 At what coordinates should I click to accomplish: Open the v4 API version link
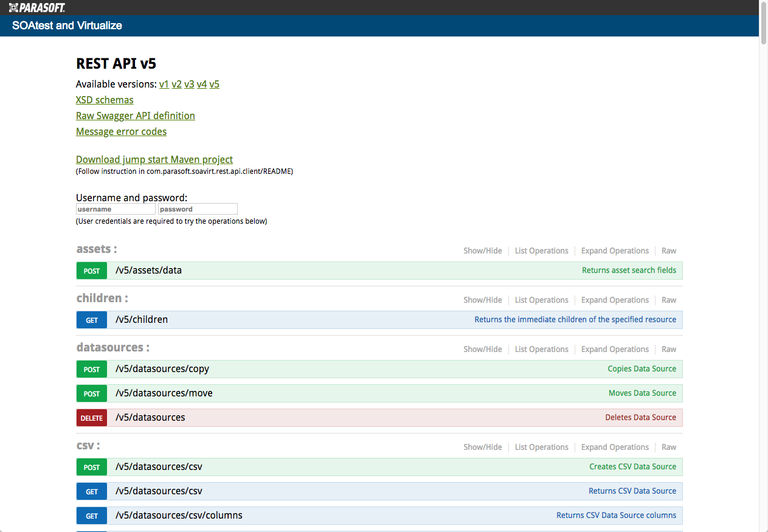202,85
